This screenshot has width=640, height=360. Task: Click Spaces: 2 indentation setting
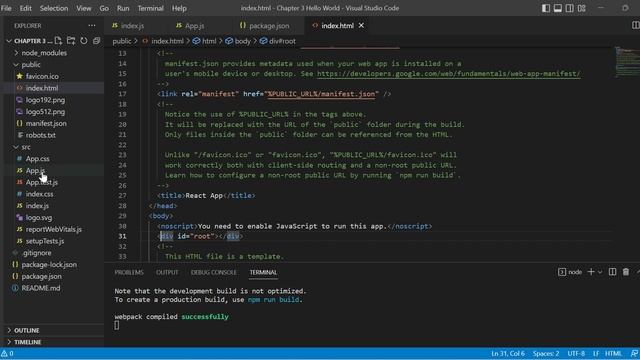546,353
